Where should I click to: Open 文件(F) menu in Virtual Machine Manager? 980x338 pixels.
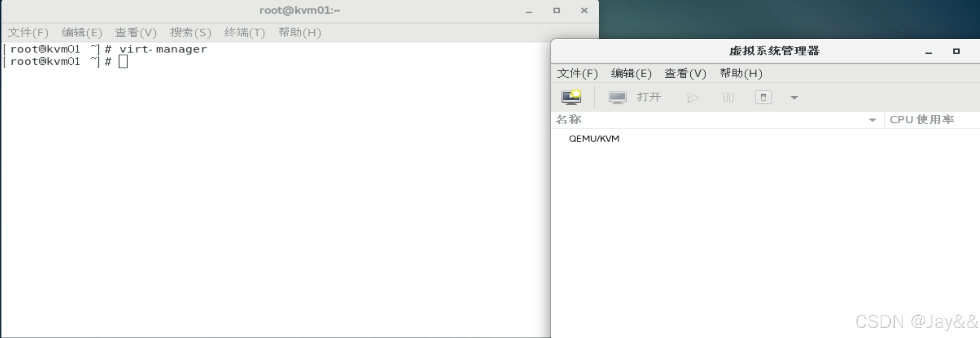click(577, 73)
